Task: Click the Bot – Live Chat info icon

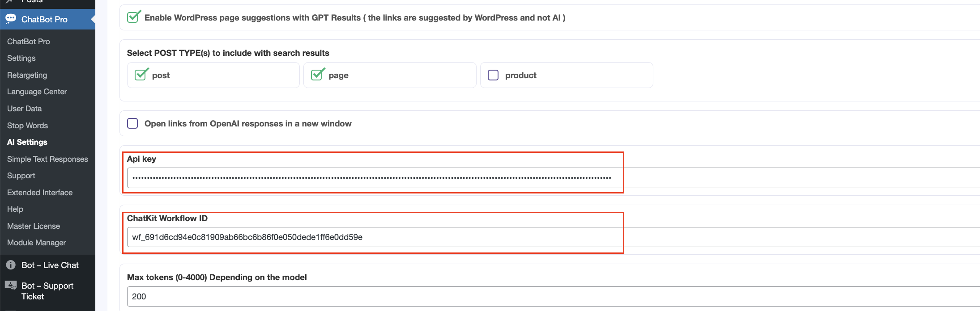Action: pyautogui.click(x=11, y=265)
